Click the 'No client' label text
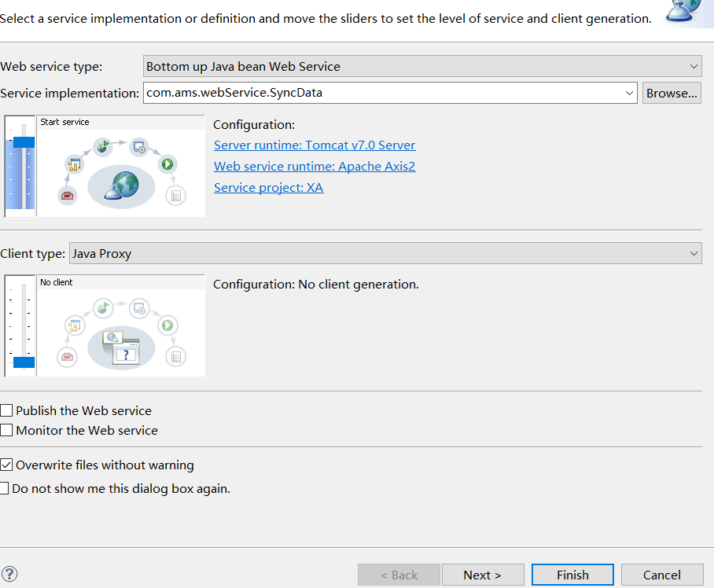This screenshot has width=714, height=588. pos(56,282)
